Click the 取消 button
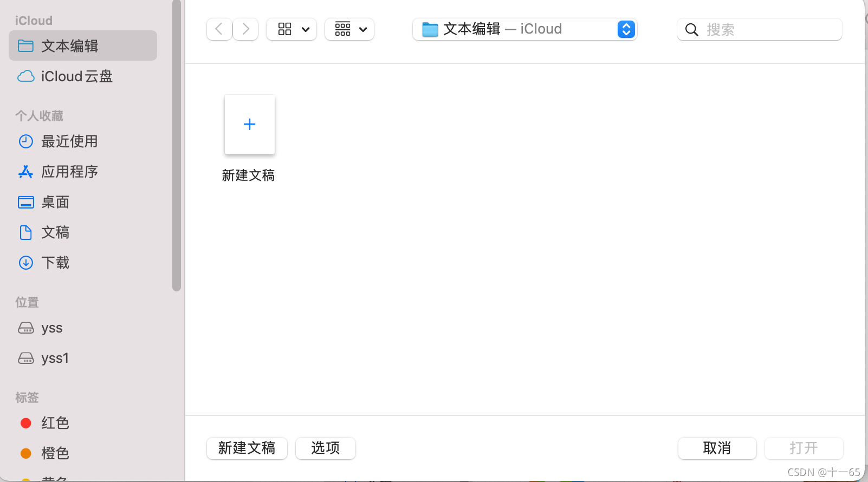The image size is (868, 482). (717, 448)
